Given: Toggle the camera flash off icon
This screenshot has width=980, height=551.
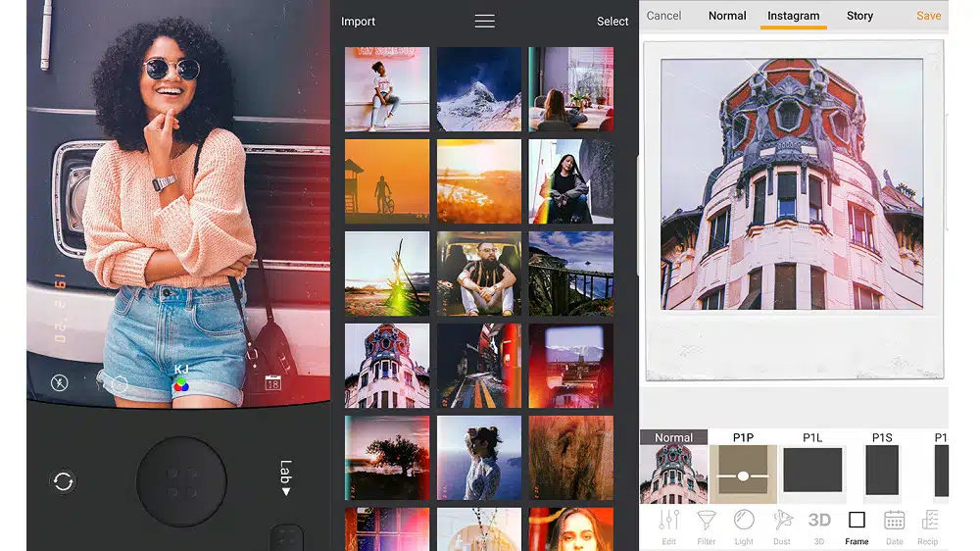Looking at the screenshot, I should 59,383.
